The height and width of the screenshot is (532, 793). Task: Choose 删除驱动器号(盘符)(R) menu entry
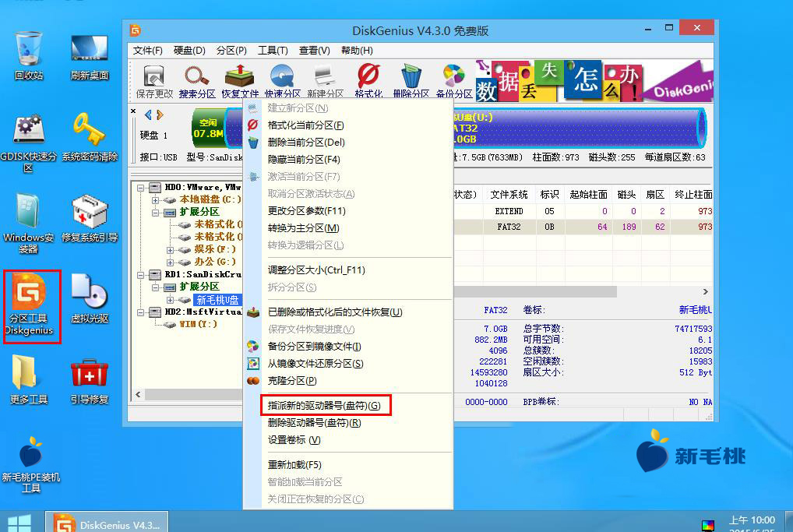click(x=348, y=423)
